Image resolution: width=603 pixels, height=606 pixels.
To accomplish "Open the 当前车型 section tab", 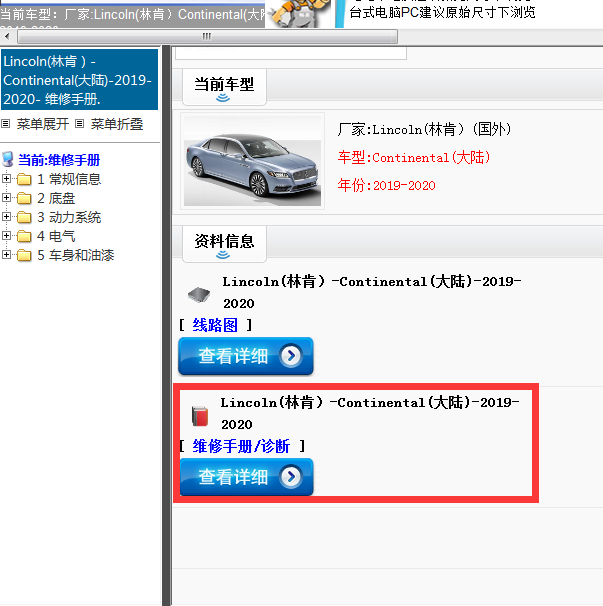I will point(224,87).
